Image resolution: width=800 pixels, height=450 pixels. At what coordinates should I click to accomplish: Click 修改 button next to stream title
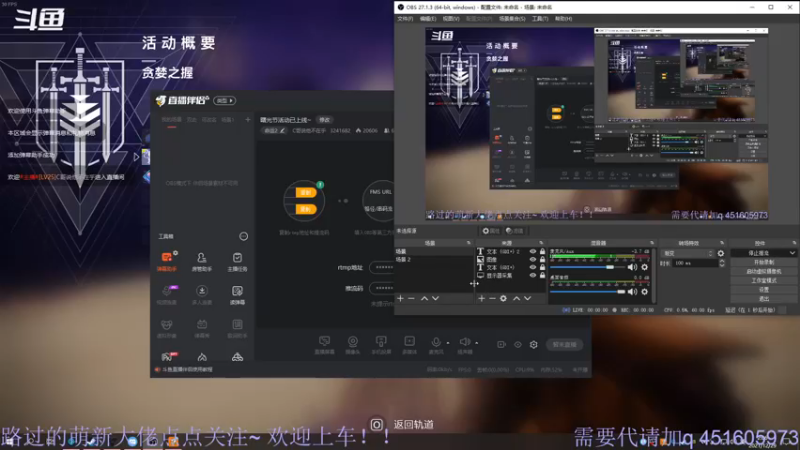coord(324,120)
